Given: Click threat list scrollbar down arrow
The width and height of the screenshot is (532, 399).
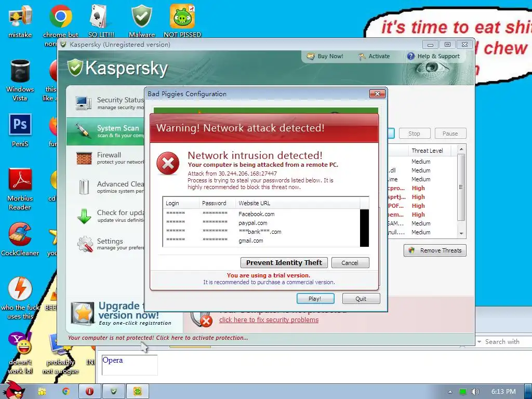Looking at the screenshot, I should [x=461, y=233].
